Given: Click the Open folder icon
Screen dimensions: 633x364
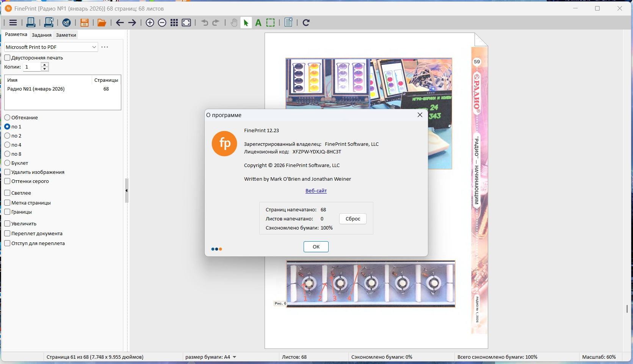Looking at the screenshot, I should tap(102, 23).
